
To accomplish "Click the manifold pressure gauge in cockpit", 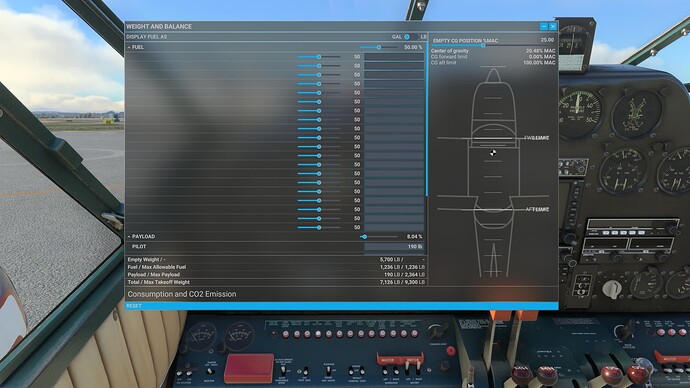I will (579, 114).
